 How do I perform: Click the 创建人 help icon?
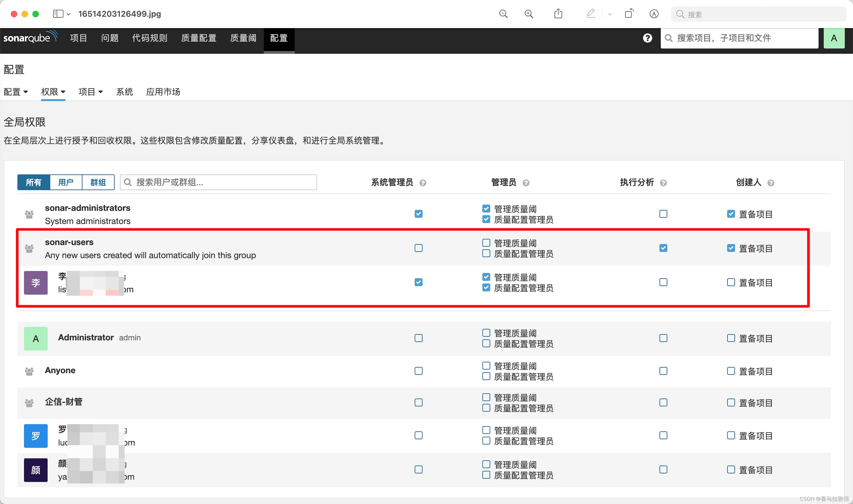tap(770, 183)
